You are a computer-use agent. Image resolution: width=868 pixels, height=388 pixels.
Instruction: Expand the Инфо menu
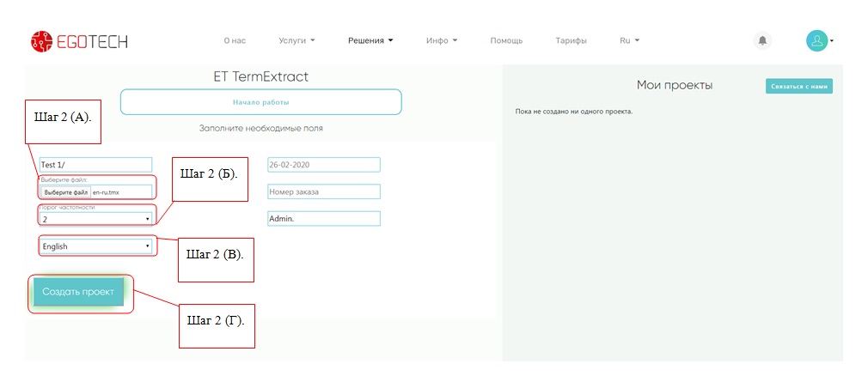[x=441, y=40]
